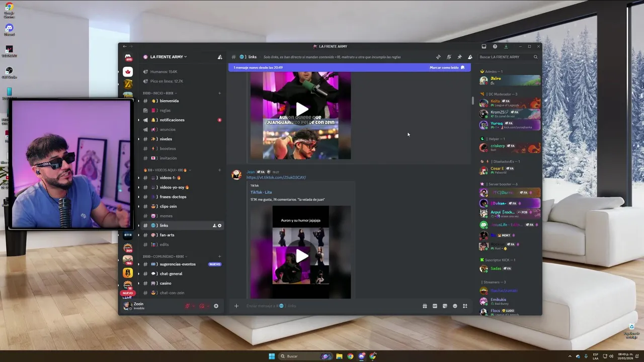Open the sticker picker icon
This screenshot has width=644, height=362.
[x=445, y=306]
